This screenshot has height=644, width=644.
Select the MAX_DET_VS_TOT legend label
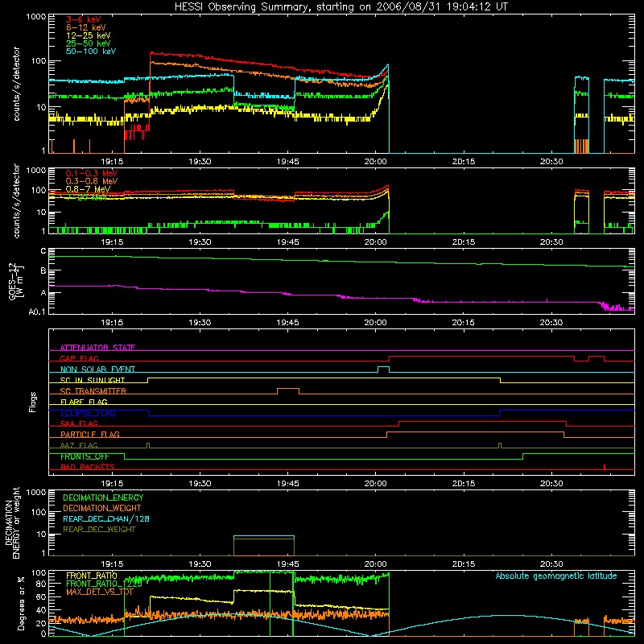click(99, 592)
